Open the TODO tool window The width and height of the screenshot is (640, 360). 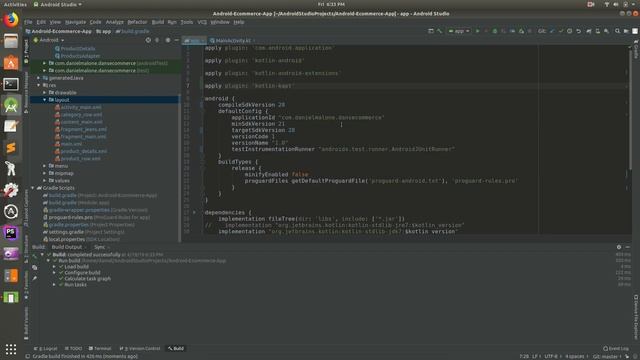(74, 349)
